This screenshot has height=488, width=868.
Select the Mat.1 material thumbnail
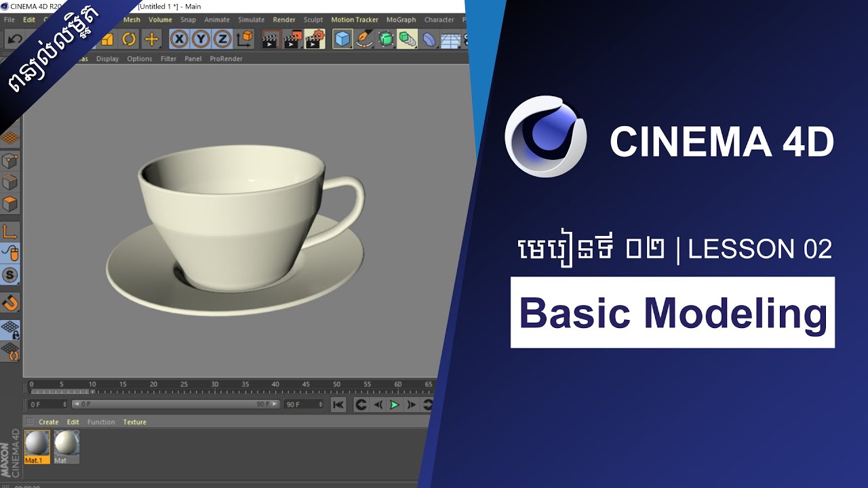[x=37, y=447]
